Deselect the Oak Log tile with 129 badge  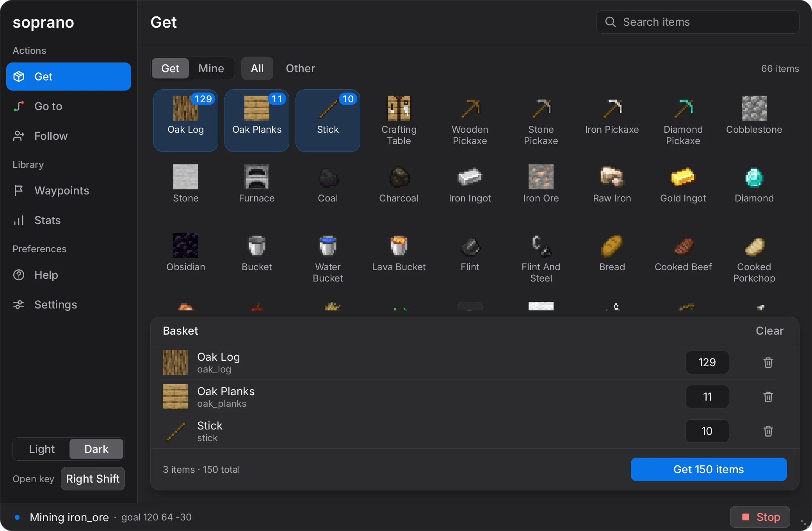tap(185, 121)
